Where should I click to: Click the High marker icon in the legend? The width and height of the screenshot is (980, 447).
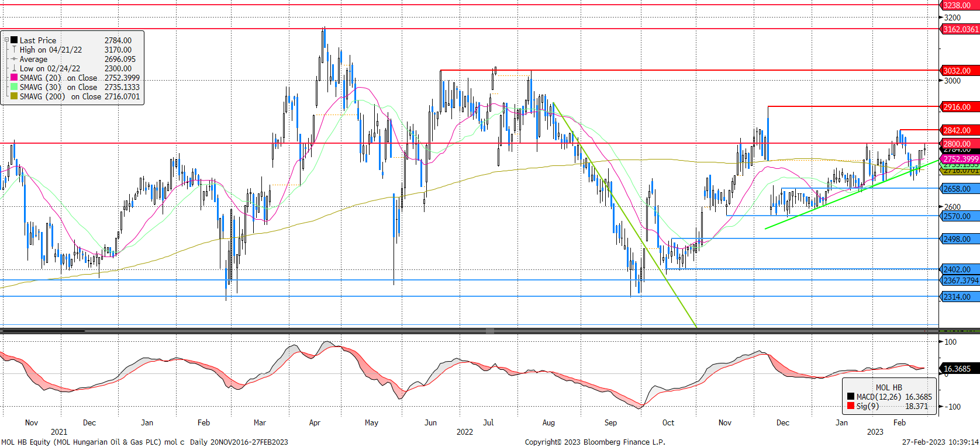(x=14, y=50)
